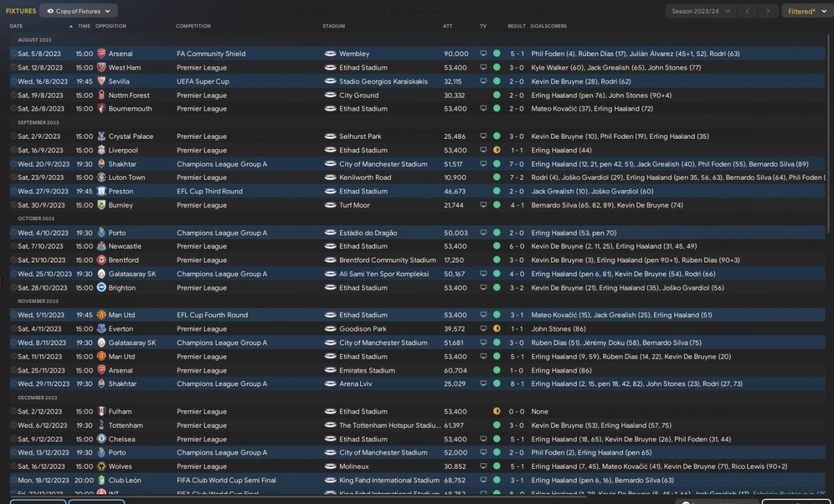Click the Tottenham club crest
Viewport: 834px width, 504px height.
[x=101, y=426]
